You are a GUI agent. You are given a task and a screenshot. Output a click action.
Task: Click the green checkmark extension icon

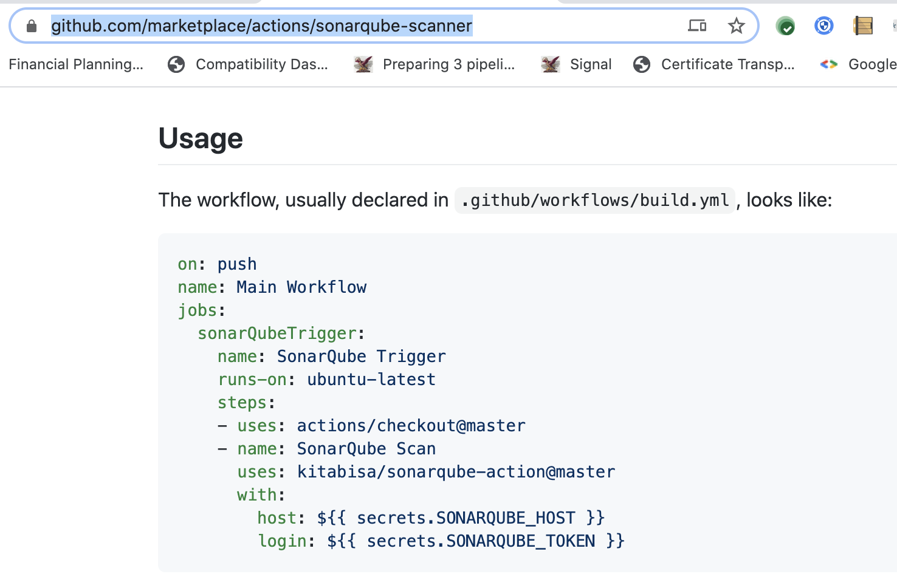[785, 26]
